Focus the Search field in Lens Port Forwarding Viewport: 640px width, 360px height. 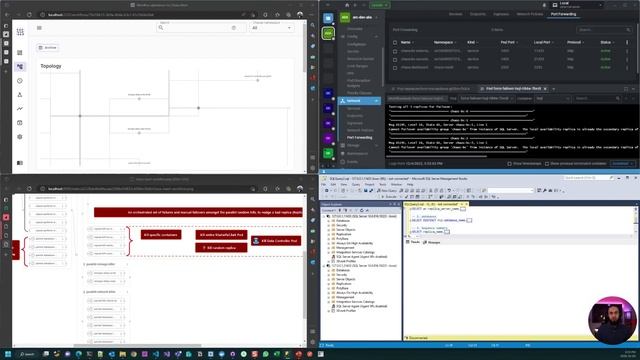click(x=604, y=30)
